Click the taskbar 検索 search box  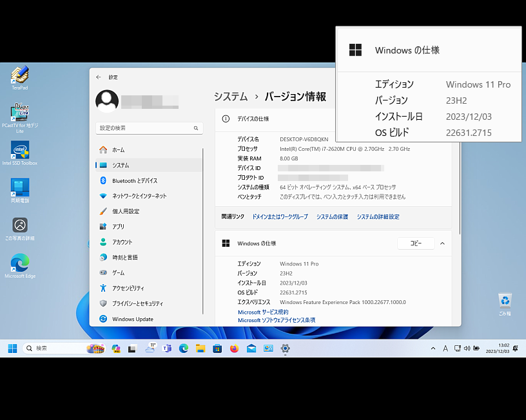click(x=64, y=348)
